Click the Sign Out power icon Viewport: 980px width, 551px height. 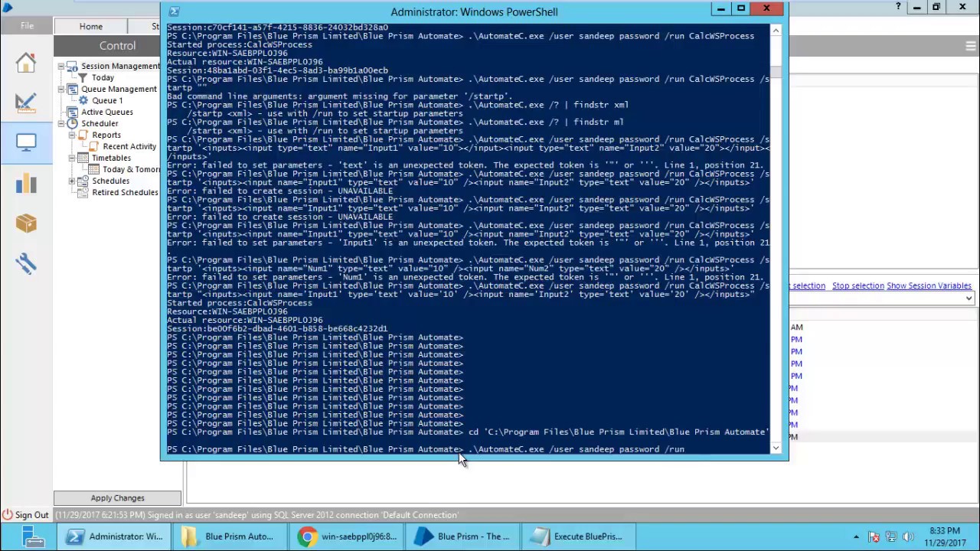click(7, 515)
